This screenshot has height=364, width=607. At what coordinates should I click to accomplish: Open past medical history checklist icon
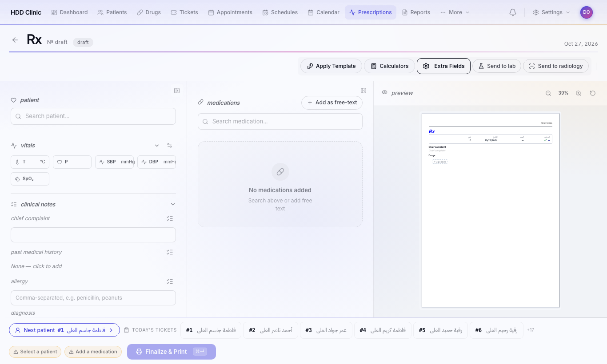point(170,252)
